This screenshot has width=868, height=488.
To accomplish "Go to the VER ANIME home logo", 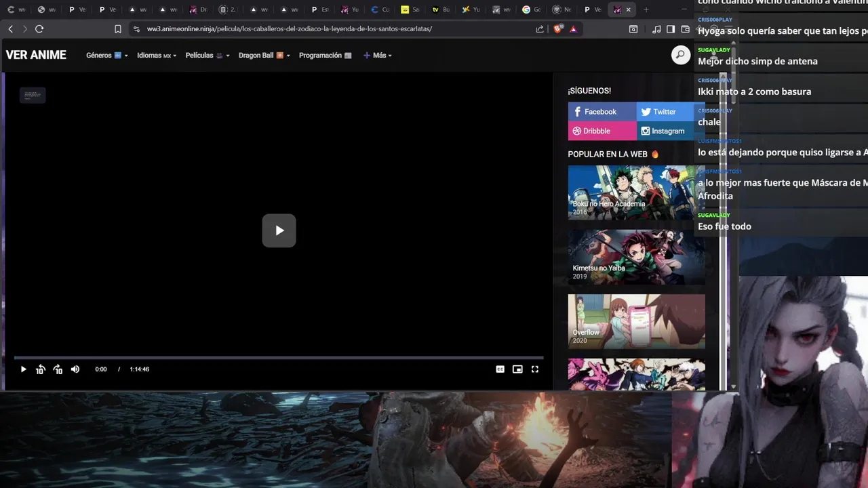I will pyautogui.click(x=36, y=55).
